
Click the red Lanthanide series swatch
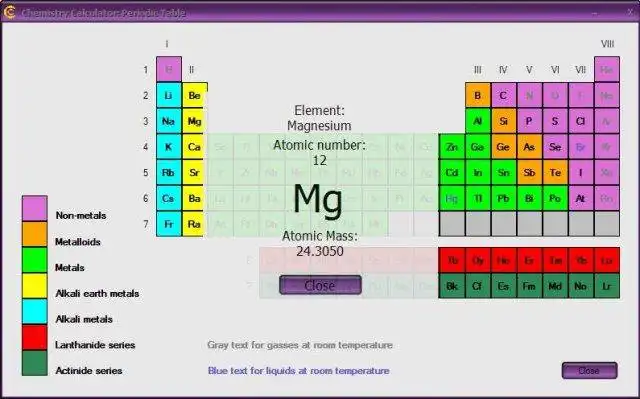[35, 337]
